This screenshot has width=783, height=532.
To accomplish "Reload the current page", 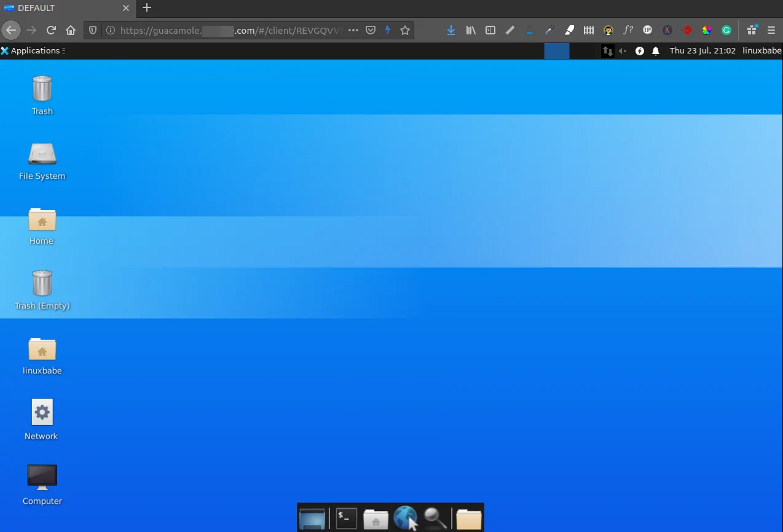I will 51,30.
